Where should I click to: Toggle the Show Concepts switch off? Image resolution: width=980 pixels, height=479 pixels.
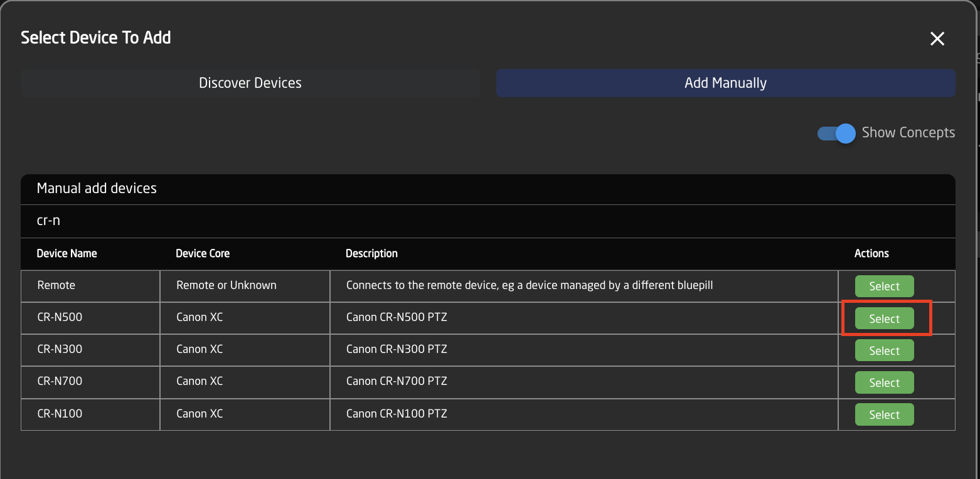(836, 133)
